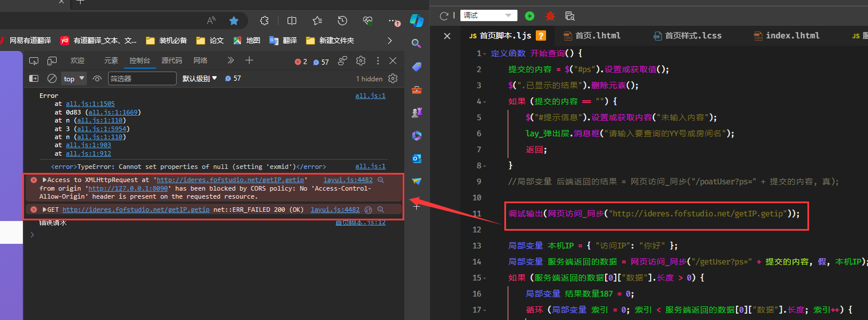868x320 pixels.
Task: Click the read aloud icon in address bar
Action: (211, 21)
